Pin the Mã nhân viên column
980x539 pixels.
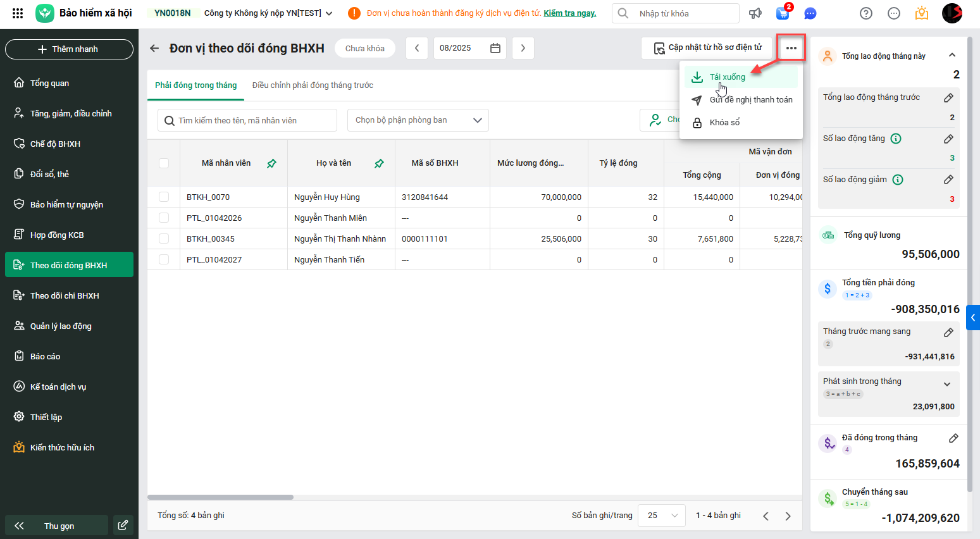tap(271, 163)
